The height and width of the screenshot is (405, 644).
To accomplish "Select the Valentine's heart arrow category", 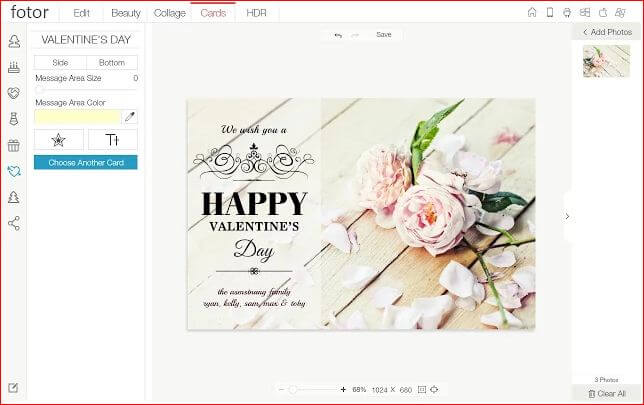I will point(14,171).
